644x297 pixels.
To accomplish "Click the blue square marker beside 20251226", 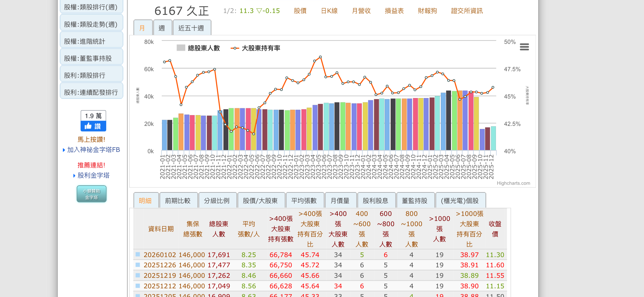I will pos(138,265).
